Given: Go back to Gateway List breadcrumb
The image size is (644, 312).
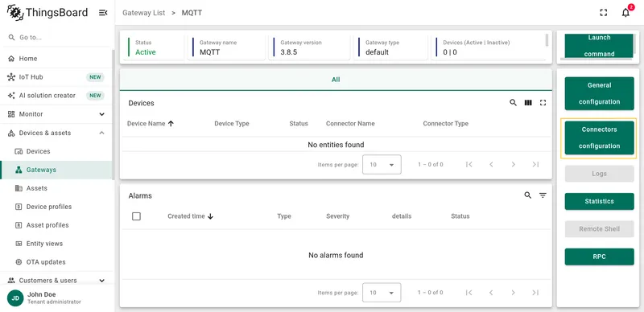Looking at the screenshot, I should tap(144, 13).
